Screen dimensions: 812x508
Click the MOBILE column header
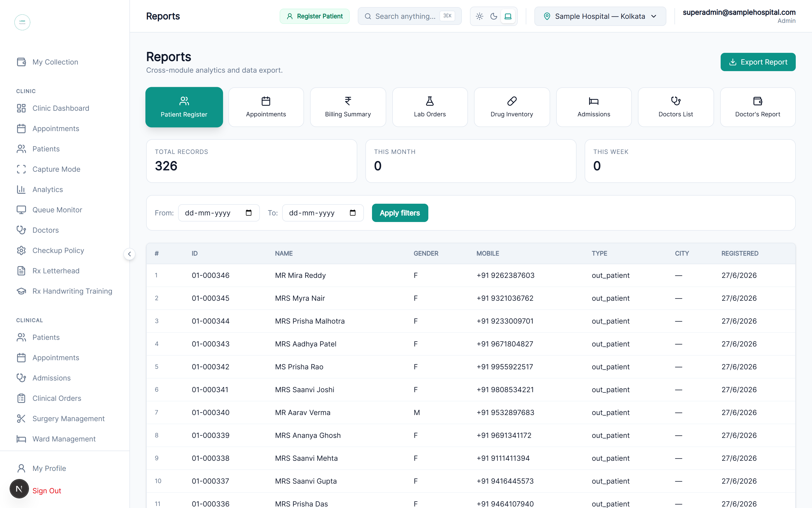[487, 253]
